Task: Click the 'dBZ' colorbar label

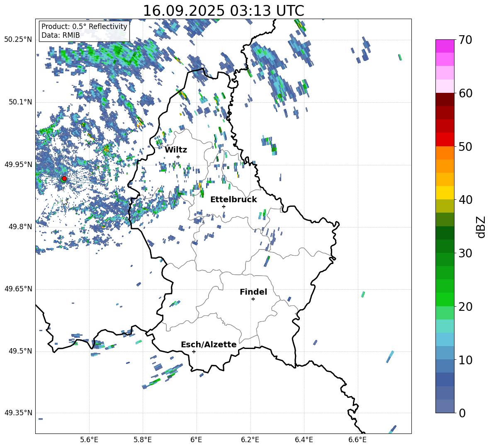Action: (480, 227)
